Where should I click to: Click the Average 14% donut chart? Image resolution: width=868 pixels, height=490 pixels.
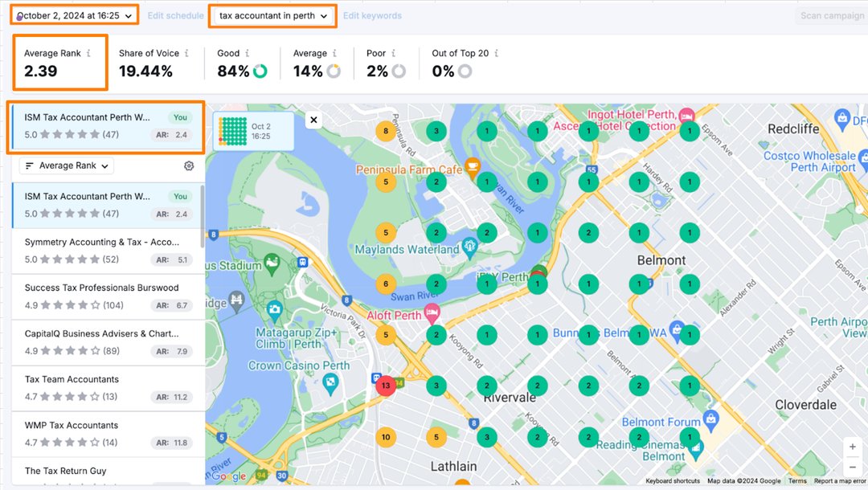(x=334, y=71)
